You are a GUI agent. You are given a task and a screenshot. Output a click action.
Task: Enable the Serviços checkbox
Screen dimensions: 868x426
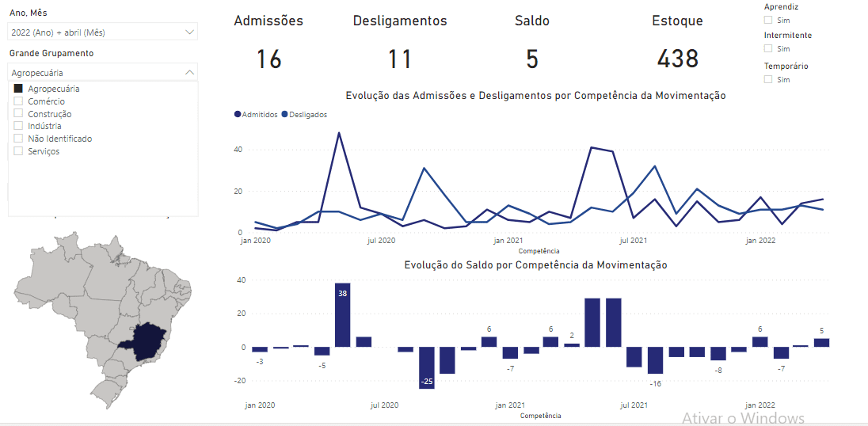click(x=18, y=151)
